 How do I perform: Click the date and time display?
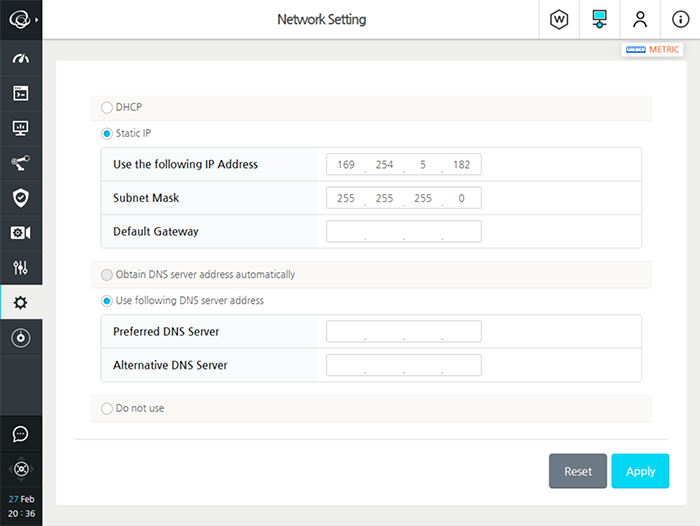tap(21, 506)
